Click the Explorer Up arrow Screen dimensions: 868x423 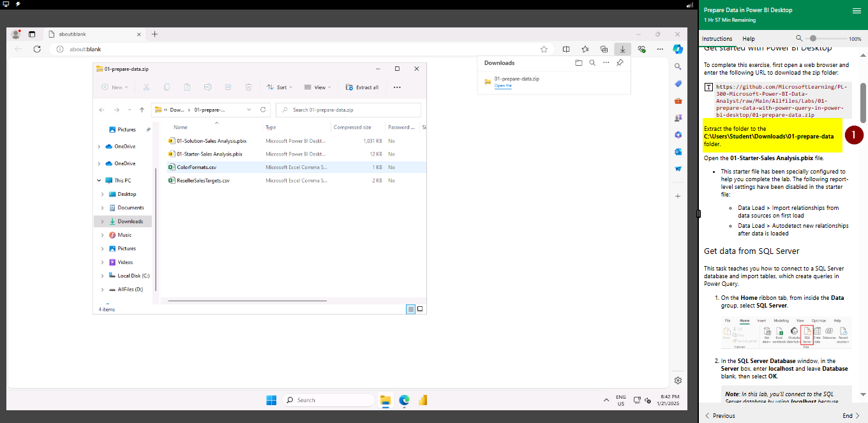tap(141, 110)
